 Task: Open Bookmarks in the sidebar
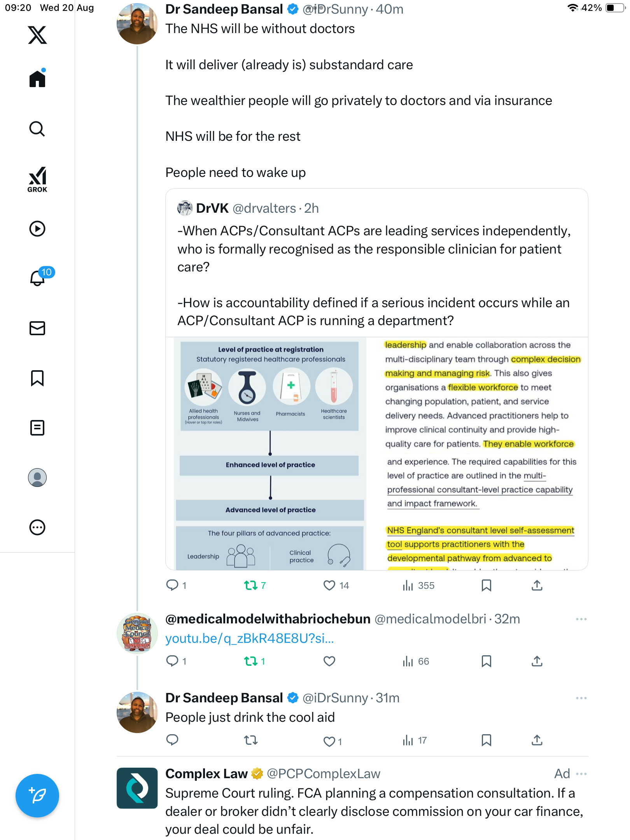(37, 378)
